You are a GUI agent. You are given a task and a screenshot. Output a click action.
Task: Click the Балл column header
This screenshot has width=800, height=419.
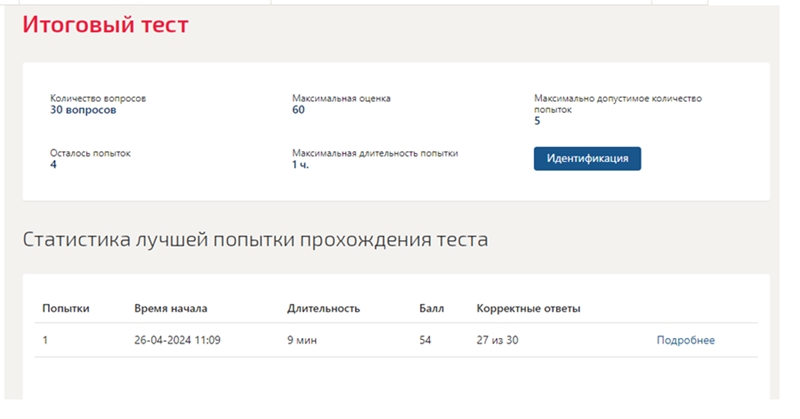pos(431,308)
